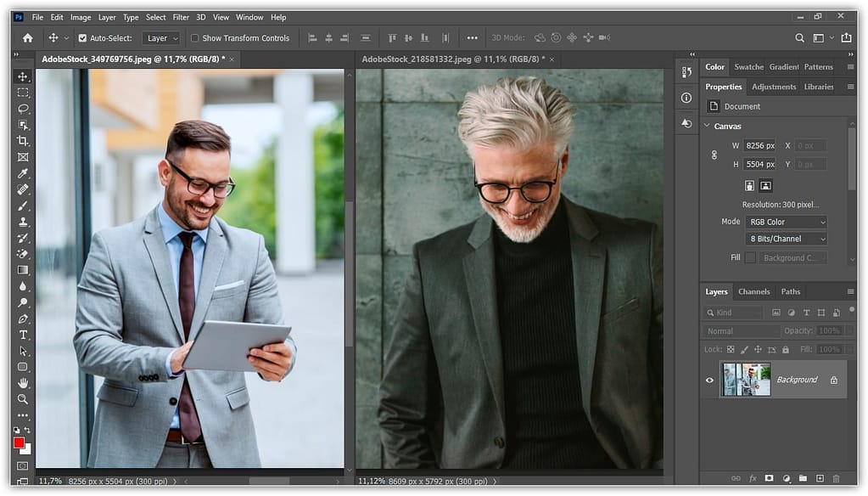
Task: Click the search icon at top right
Action: [799, 38]
